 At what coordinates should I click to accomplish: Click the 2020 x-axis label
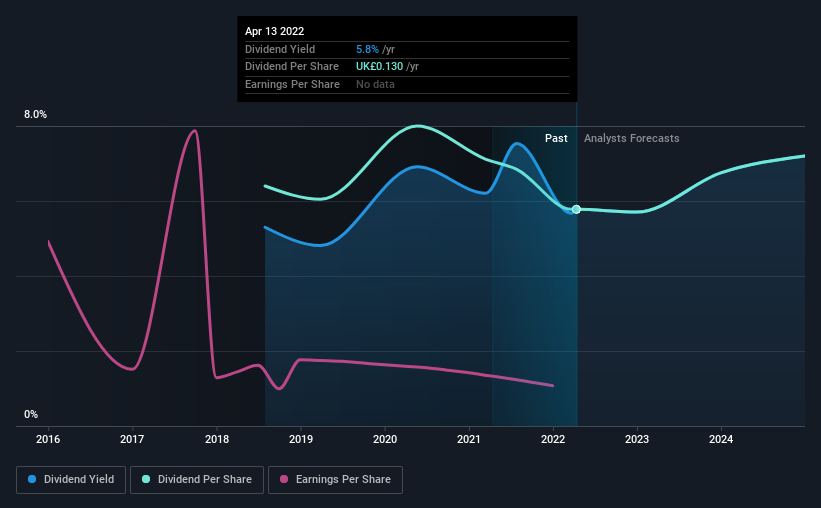[385, 439]
